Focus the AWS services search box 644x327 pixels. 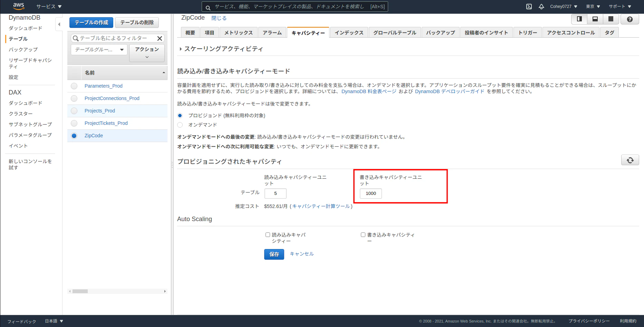[x=295, y=7]
